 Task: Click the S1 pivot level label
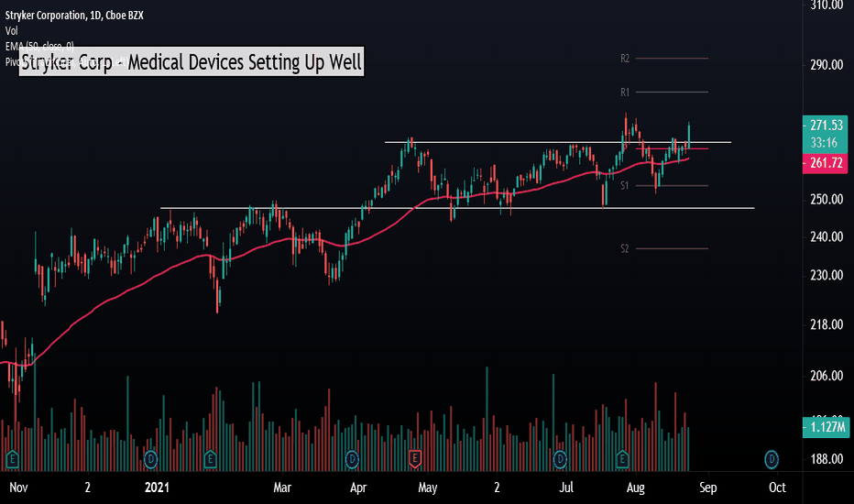pyautogui.click(x=625, y=186)
